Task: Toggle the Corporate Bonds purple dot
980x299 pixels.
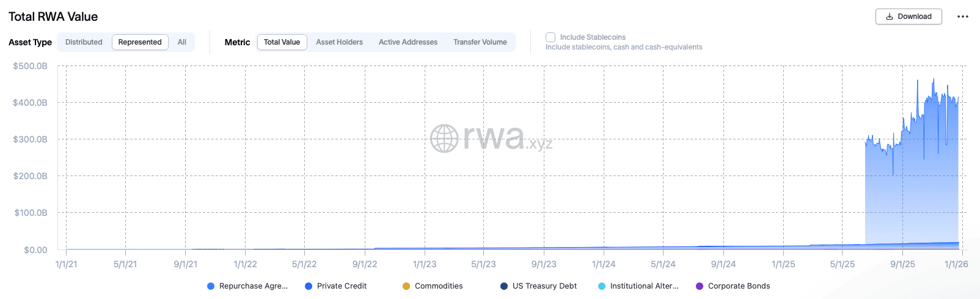Action: pos(700,286)
